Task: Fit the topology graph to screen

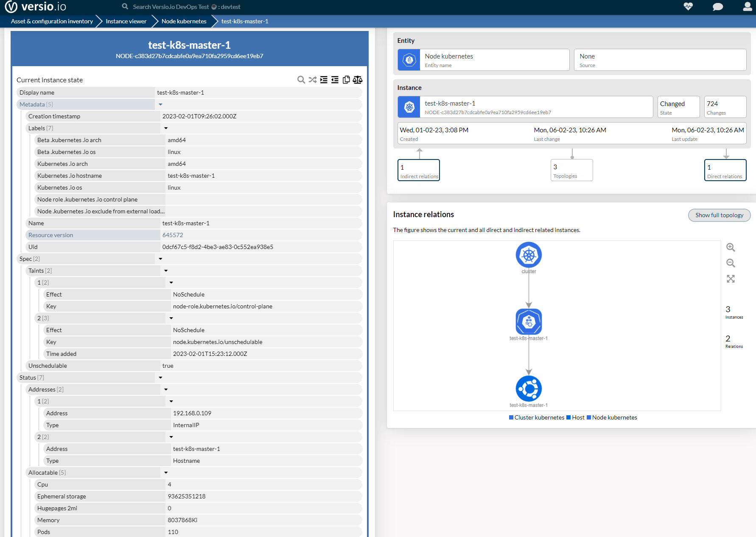Action: (731, 279)
